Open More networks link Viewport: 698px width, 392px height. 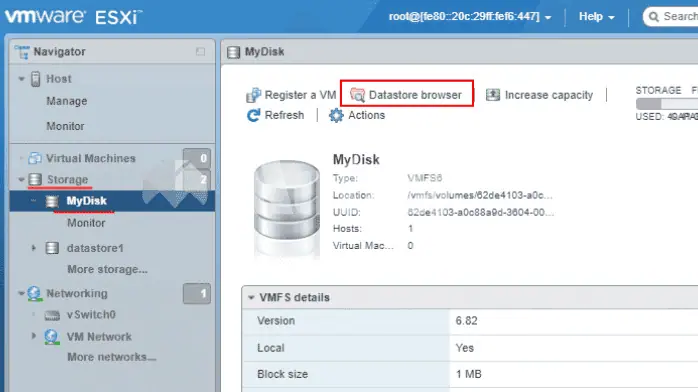coord(112,357)
